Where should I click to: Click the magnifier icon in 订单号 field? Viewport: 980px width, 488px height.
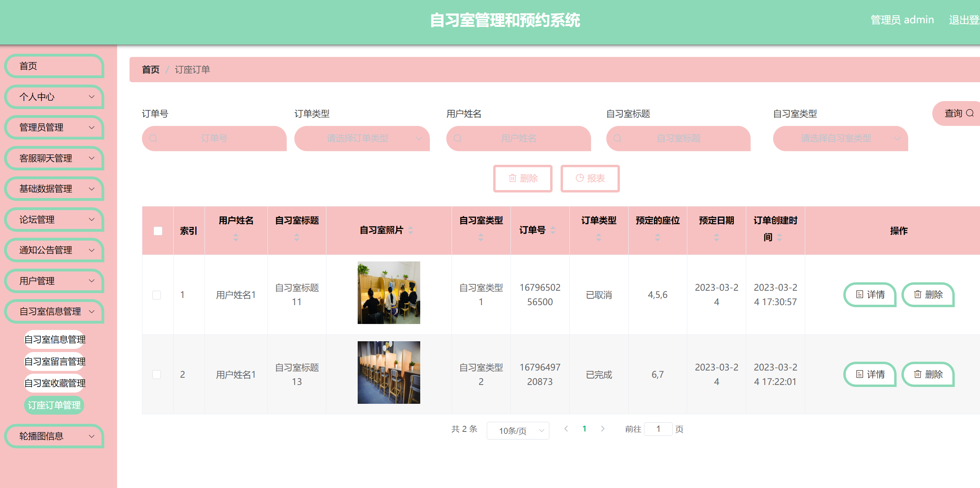click(x=153, y=138)
